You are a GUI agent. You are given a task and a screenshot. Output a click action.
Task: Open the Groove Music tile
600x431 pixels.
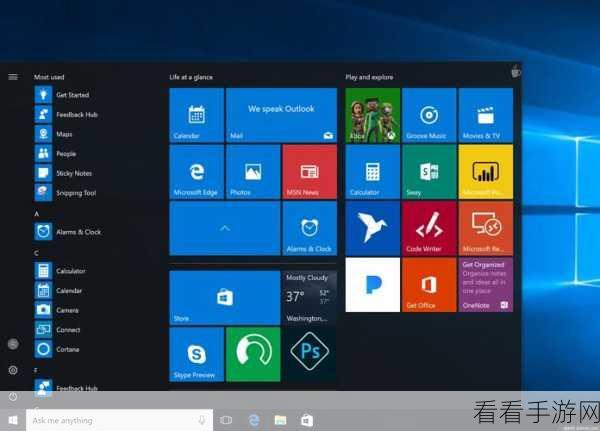pyautogui.click(x=429, y=115)
